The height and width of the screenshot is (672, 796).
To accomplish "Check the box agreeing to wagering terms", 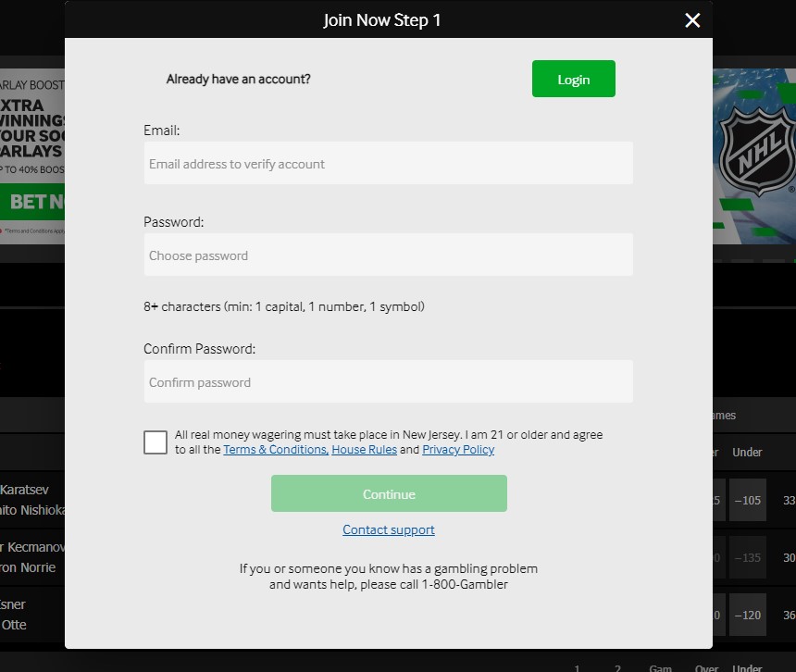I will (155, 442).
